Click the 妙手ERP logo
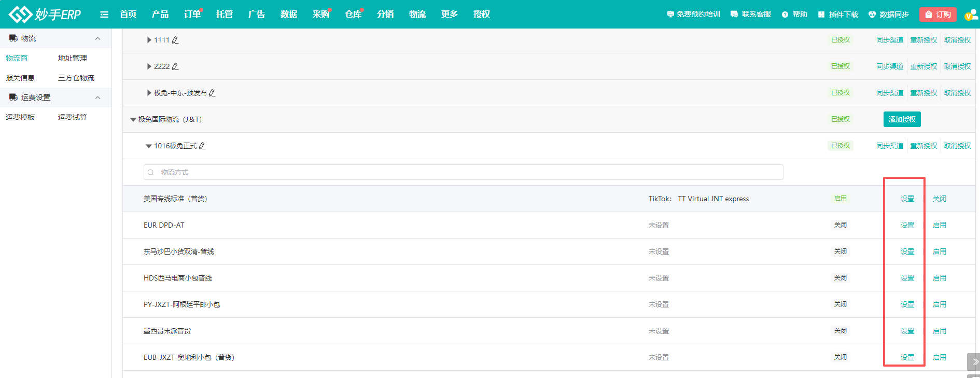 point(45,14)
